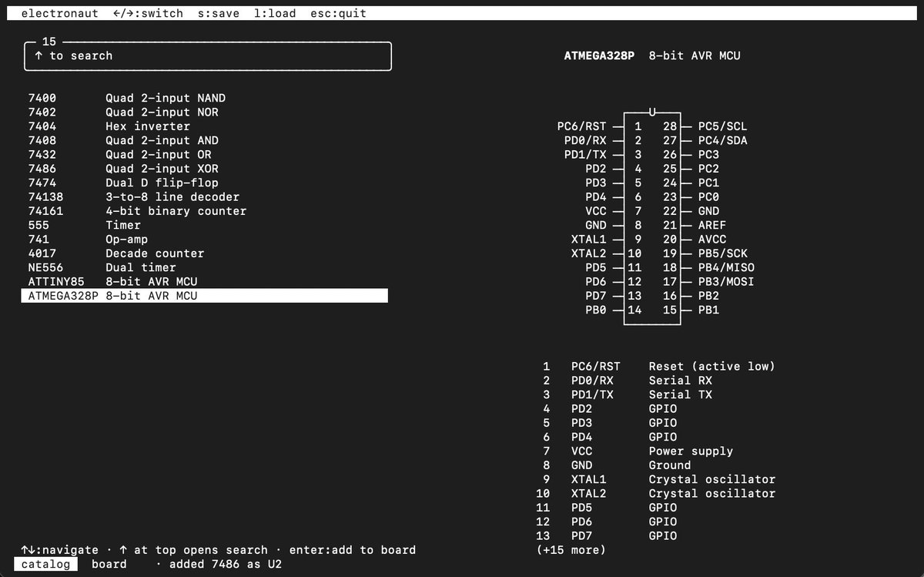Choose the 7486 Quad 2-input XOR entry

(204, 169)
